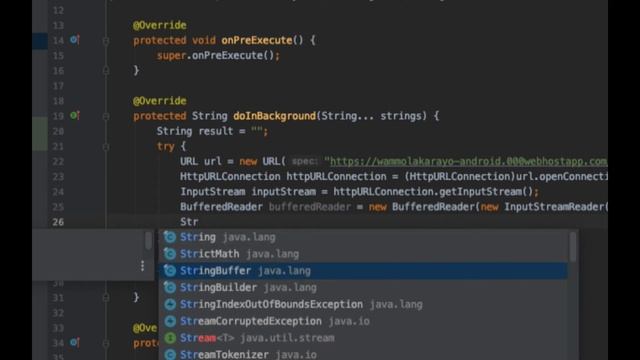The image size is (640, 360).
Task: Click doInBackground method name
Action: coord(274,116)
